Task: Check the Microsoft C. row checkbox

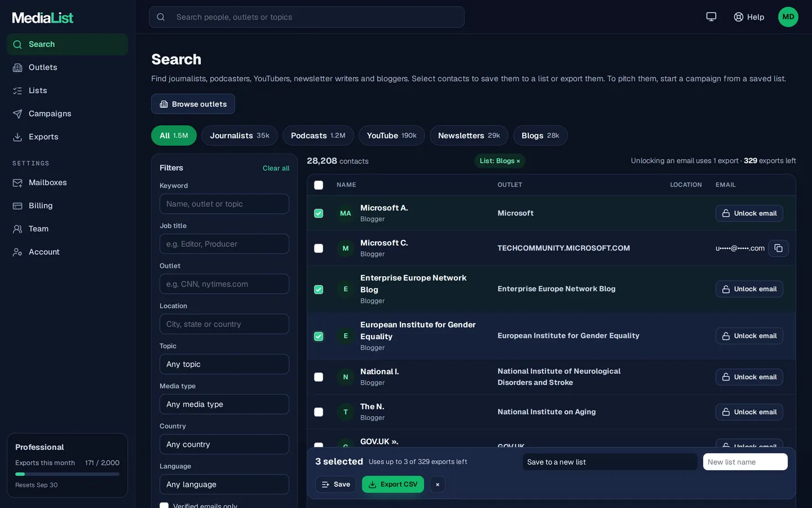Action: (319, 248)
